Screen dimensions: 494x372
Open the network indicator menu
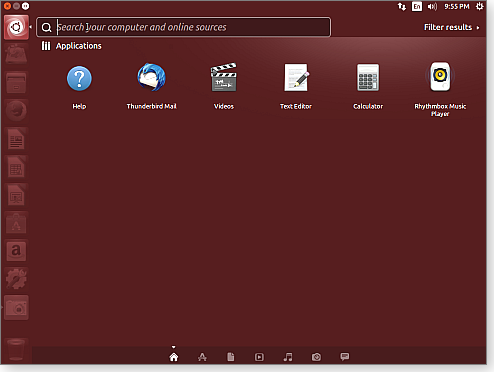click(402, 7)
